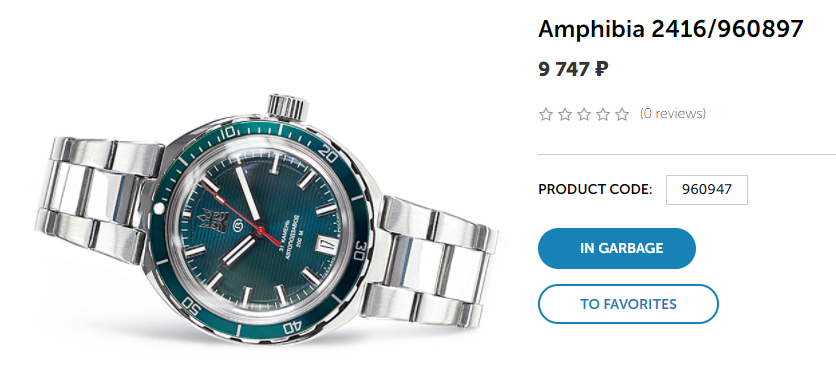
Task: Open the Amphibia watch product photo
Action: (x=267, y=221)
